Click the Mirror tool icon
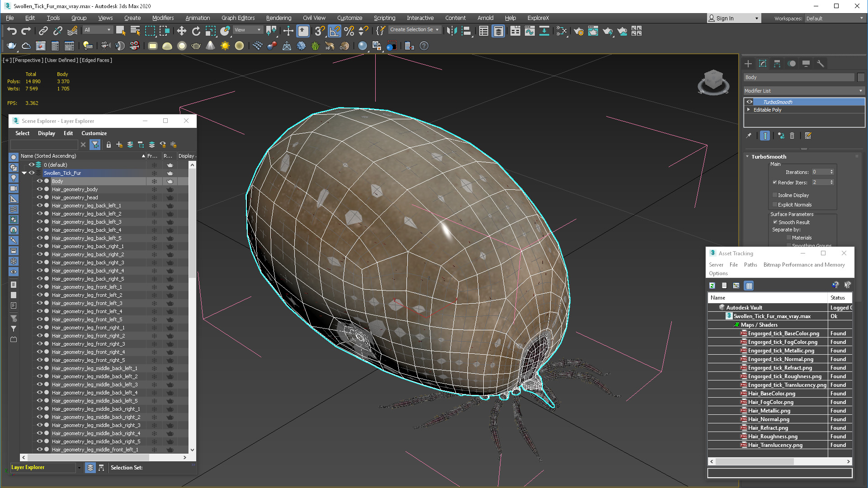This screenshot has width=868, height=488. tap(452, 31)
